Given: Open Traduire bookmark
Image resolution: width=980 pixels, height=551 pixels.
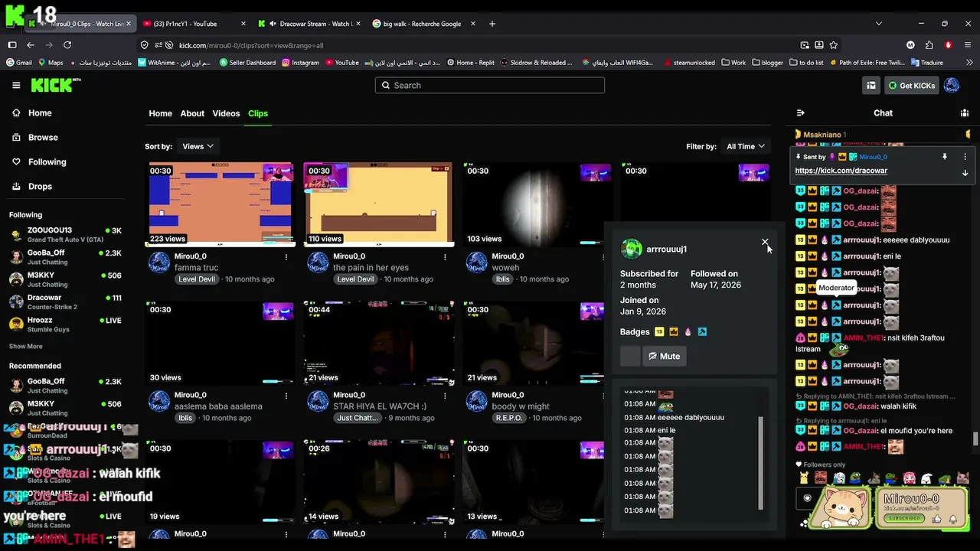Looking at the screenshot, I should (926, 63).
